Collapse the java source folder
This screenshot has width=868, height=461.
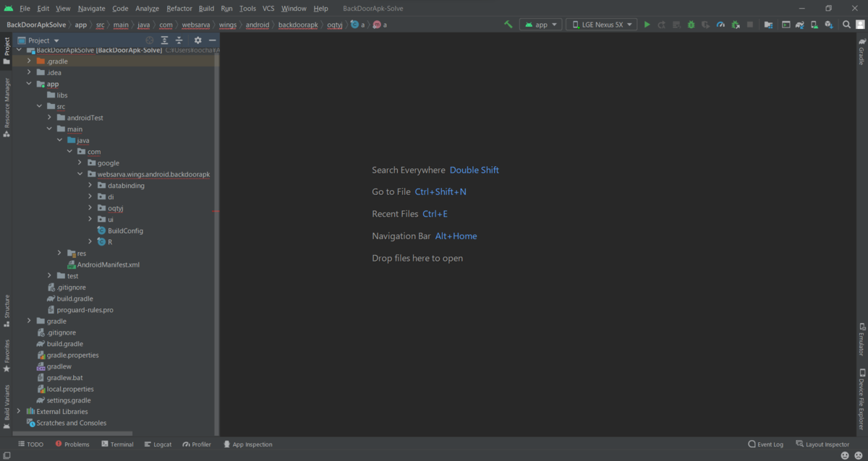pos(59,140)
